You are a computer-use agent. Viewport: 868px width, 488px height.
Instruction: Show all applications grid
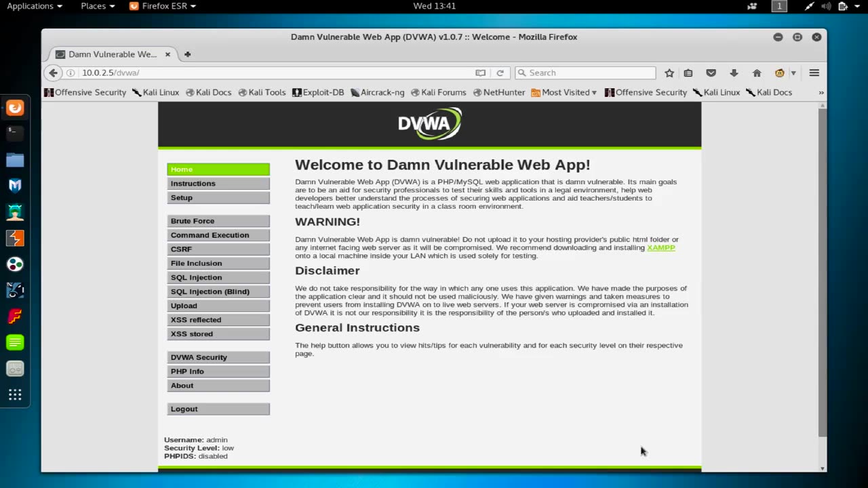point(15,394)
